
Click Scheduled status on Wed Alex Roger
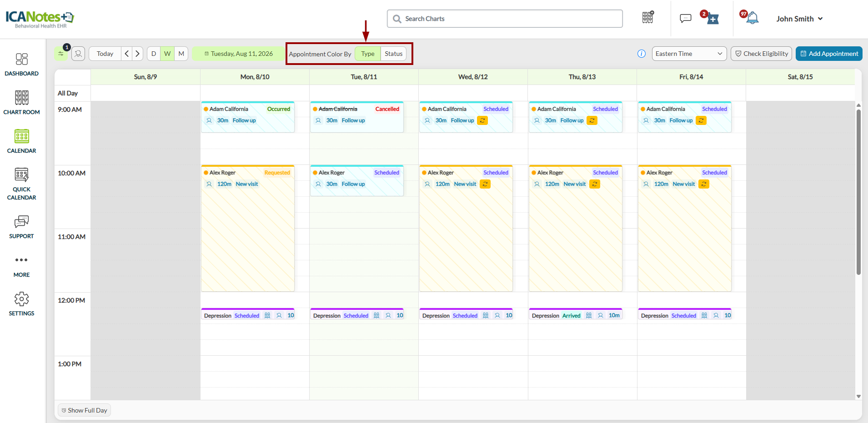pyautogui.click(x=496, y=173)
